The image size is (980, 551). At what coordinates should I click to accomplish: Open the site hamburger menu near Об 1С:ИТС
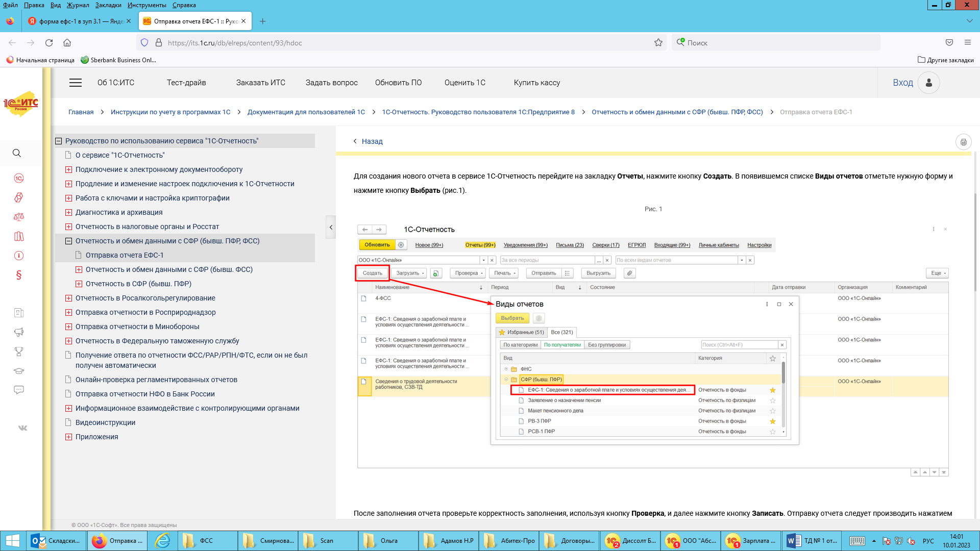coord(76,83)
